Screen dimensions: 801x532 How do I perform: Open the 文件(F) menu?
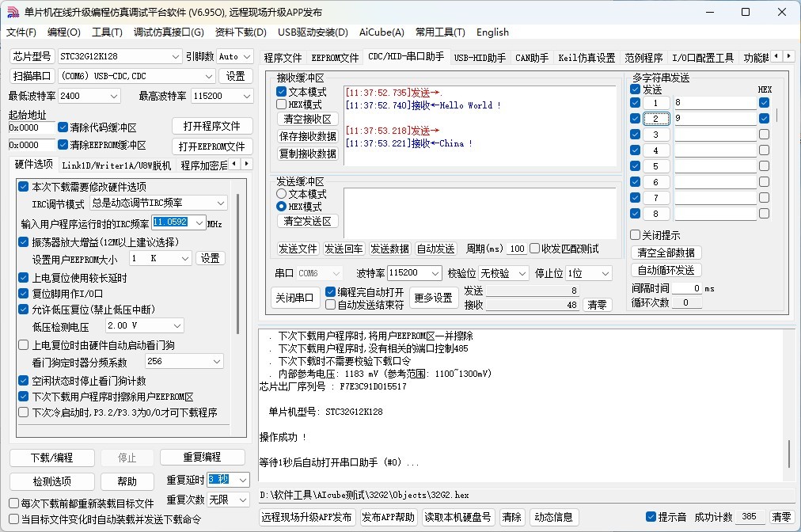click(x=21, y=32)
